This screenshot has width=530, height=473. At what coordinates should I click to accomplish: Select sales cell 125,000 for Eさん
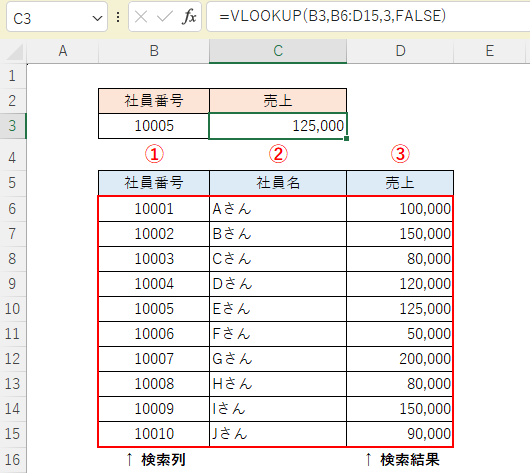pos(400,309)
